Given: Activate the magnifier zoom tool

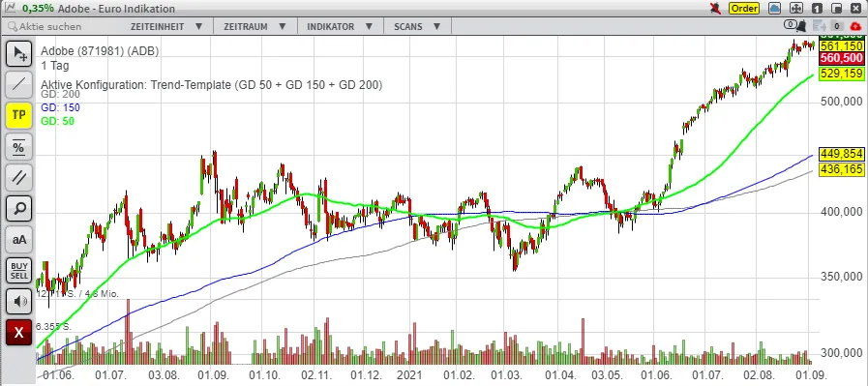Looking at the screenshot, I should click(18, 209).
